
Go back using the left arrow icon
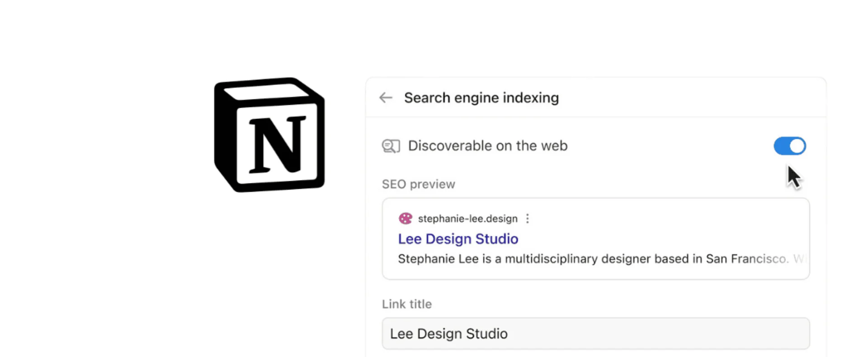[x=386, y=98]
